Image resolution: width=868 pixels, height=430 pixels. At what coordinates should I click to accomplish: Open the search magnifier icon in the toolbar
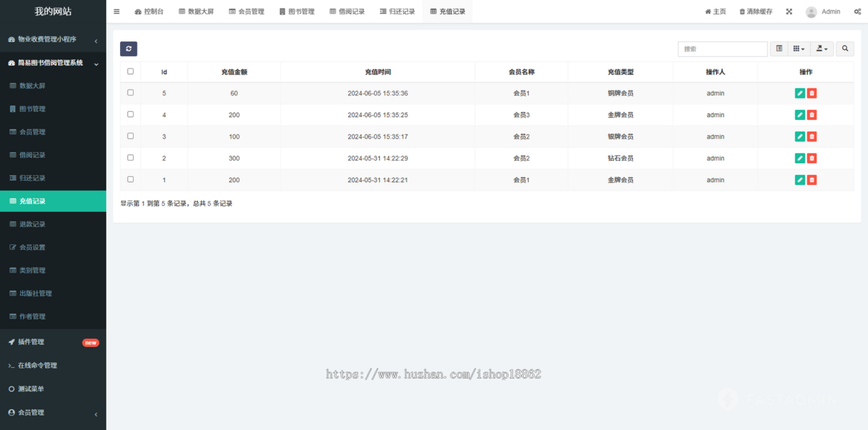point(845,48)
